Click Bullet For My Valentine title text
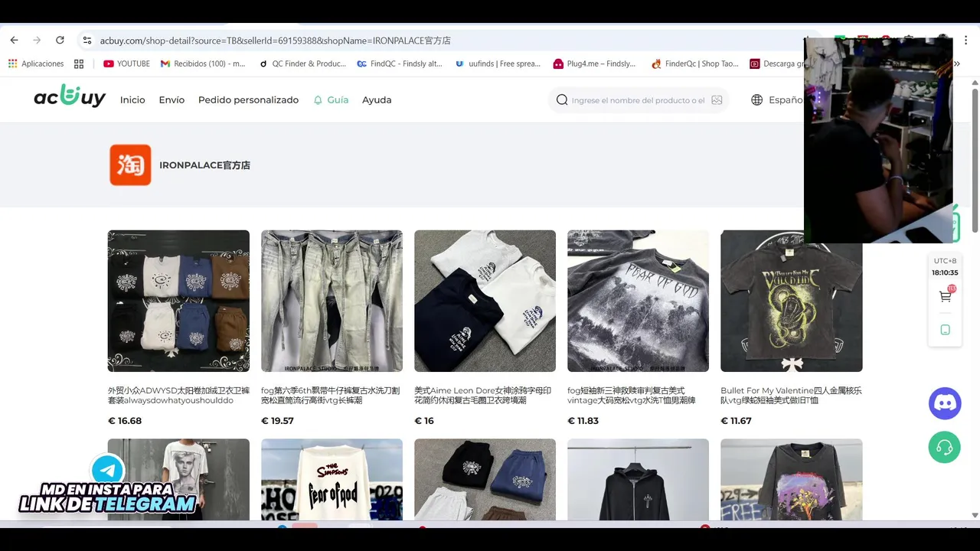The image size is (980, 551). [791, 396]
